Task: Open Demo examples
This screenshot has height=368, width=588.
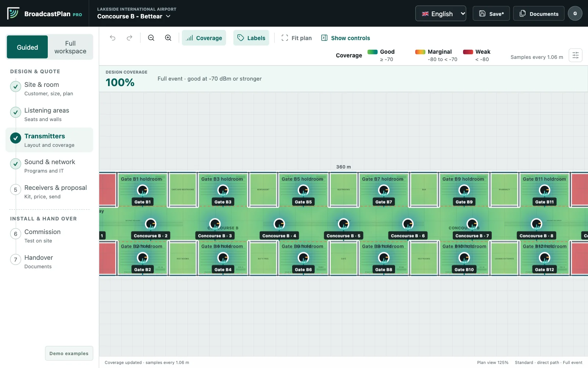Action: tap(69, 353)
